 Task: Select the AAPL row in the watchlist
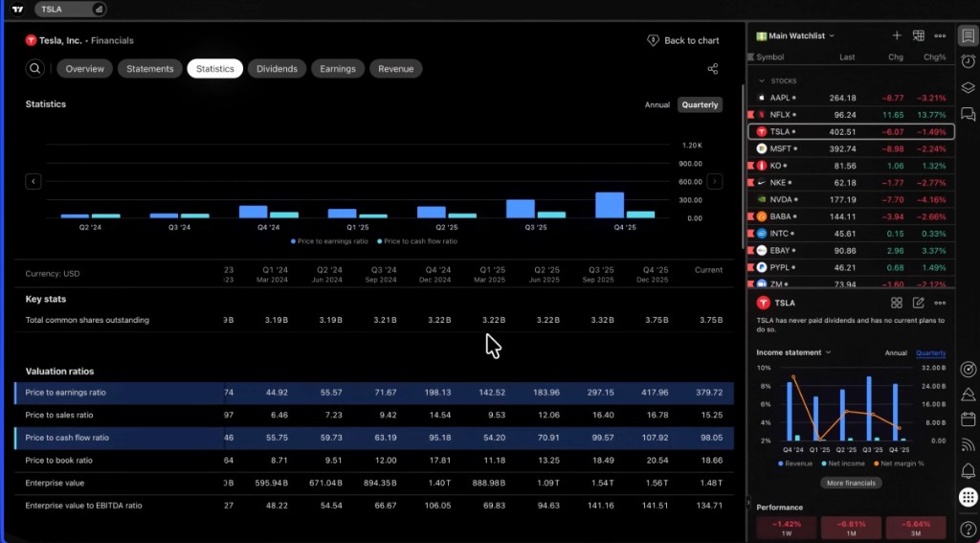[x=851, y=99]
